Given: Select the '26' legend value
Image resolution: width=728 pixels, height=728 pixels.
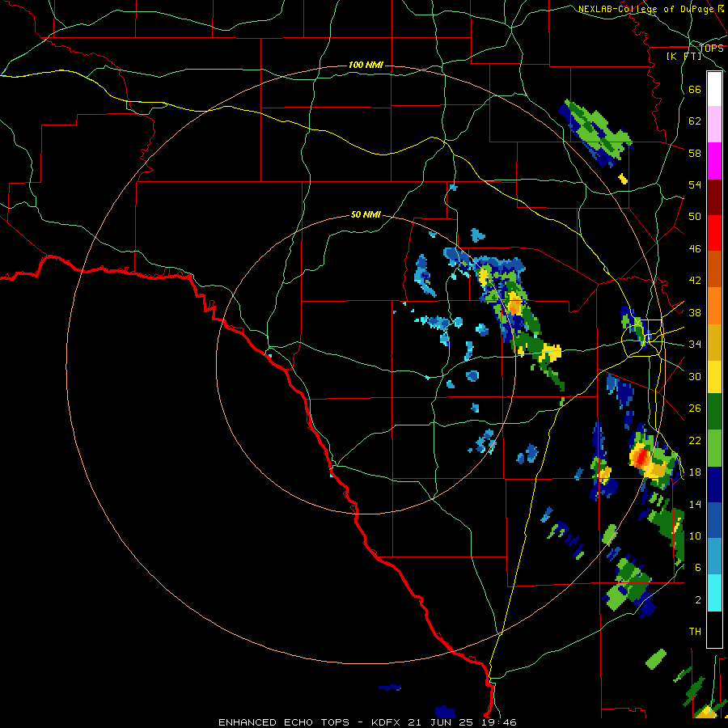Looking at the screenshot, I should (x=695, y=408).
